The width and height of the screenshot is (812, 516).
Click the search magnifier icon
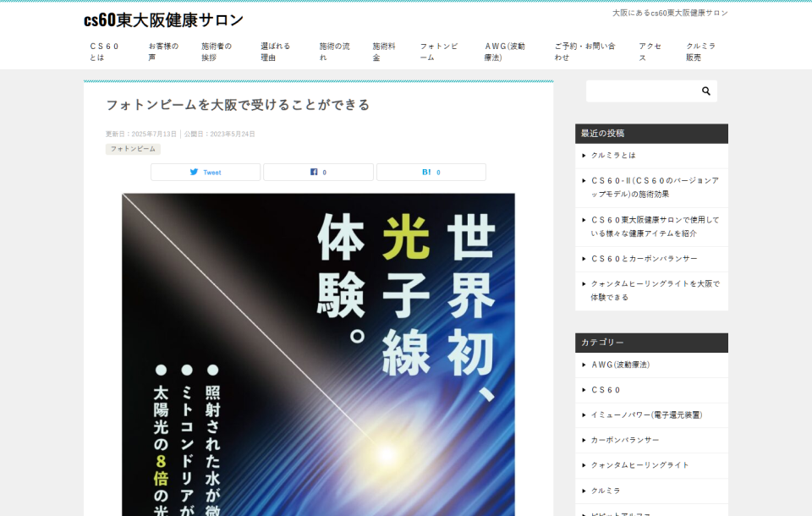705,91
